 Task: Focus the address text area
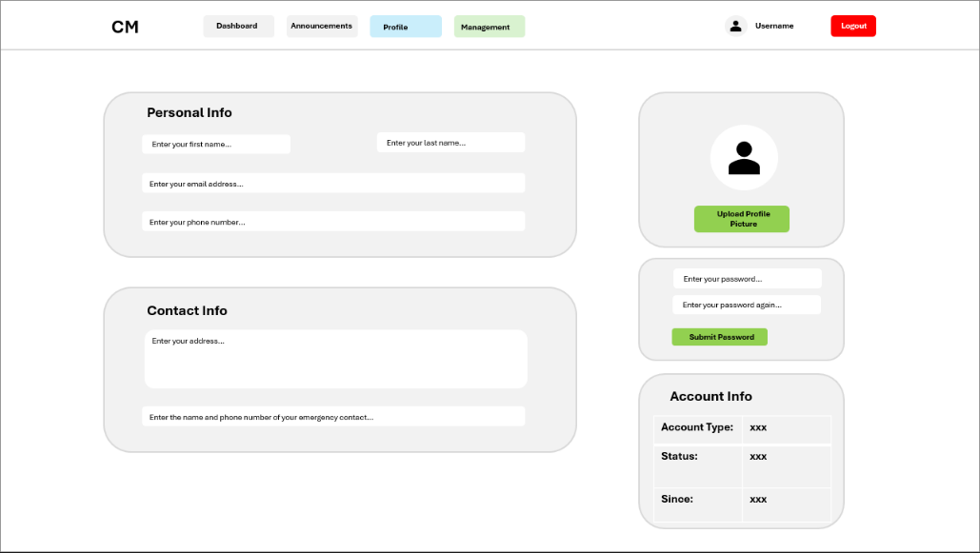tap(335, 359)
